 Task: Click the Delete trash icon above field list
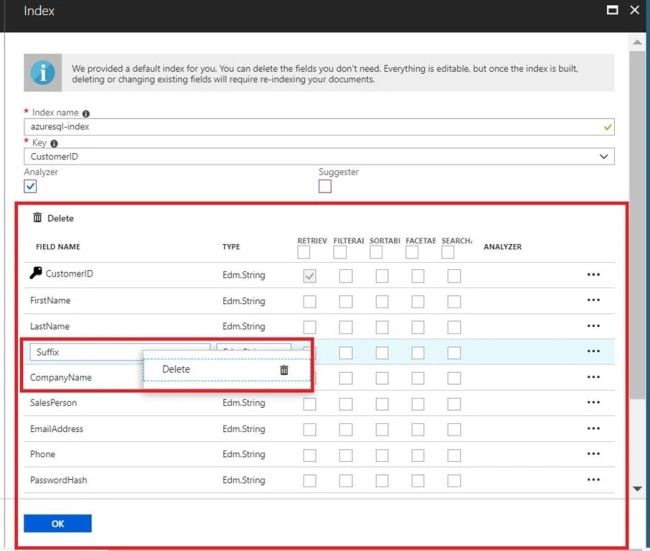click(37, 217)
